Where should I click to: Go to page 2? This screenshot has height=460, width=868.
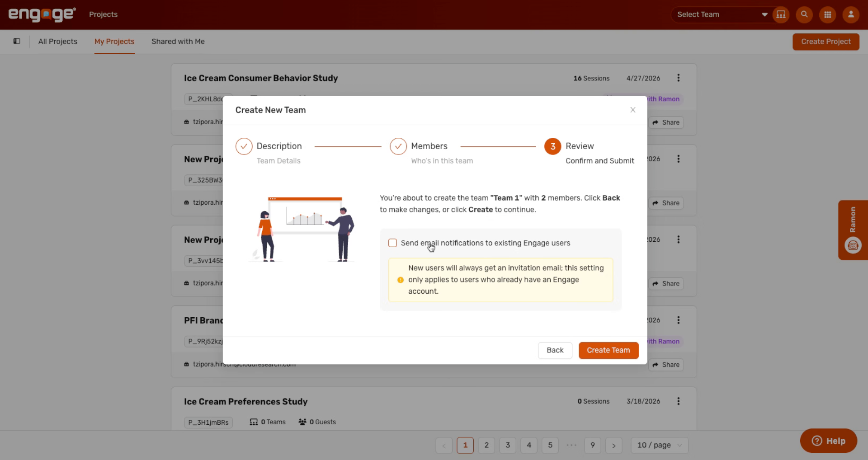coord(486,445)
